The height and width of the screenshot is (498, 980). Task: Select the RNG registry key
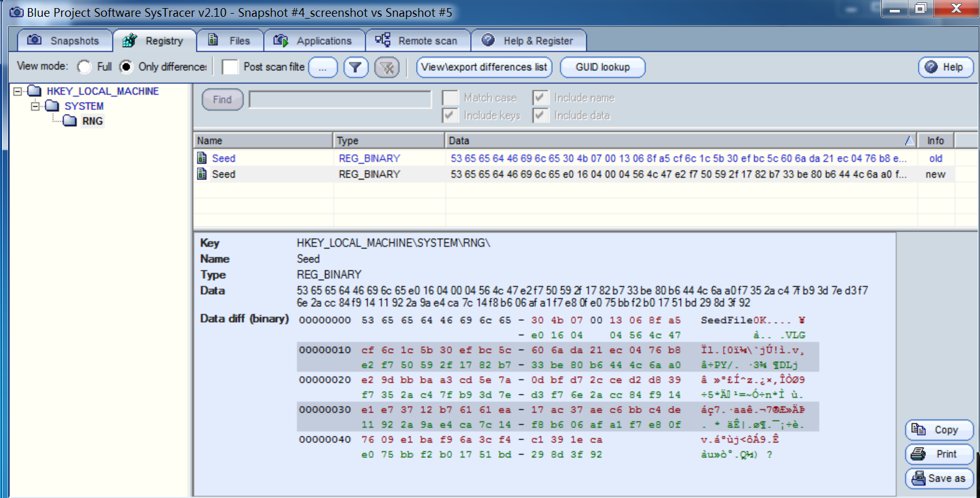pos(93,121)
